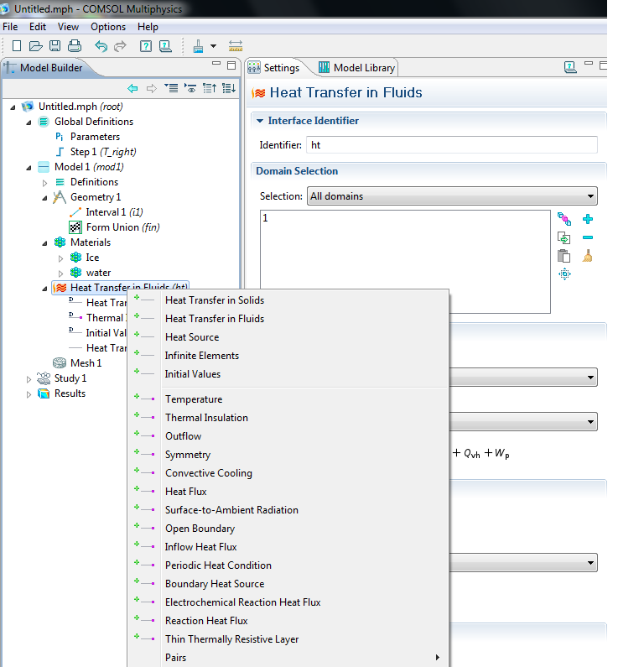The height and width of the screenshot is (667, 644).
Task: Expand the Ice material node
Action: point(60,258)
